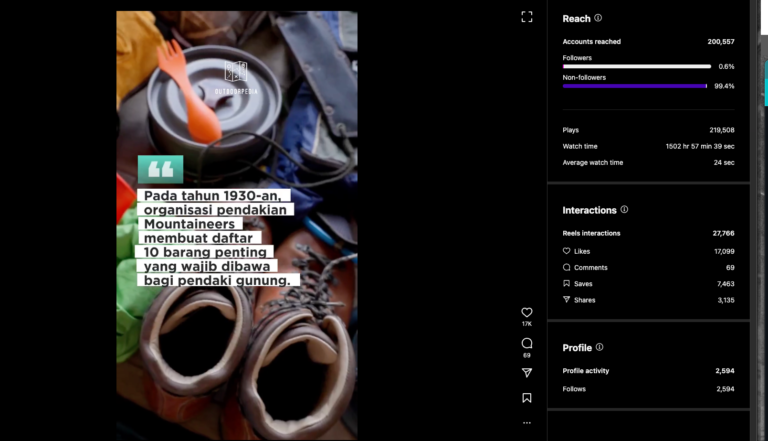Like the reel with the heart icon
Viewport: 768px width, 441px height.
pyautogui.click(x=527, y=312)
